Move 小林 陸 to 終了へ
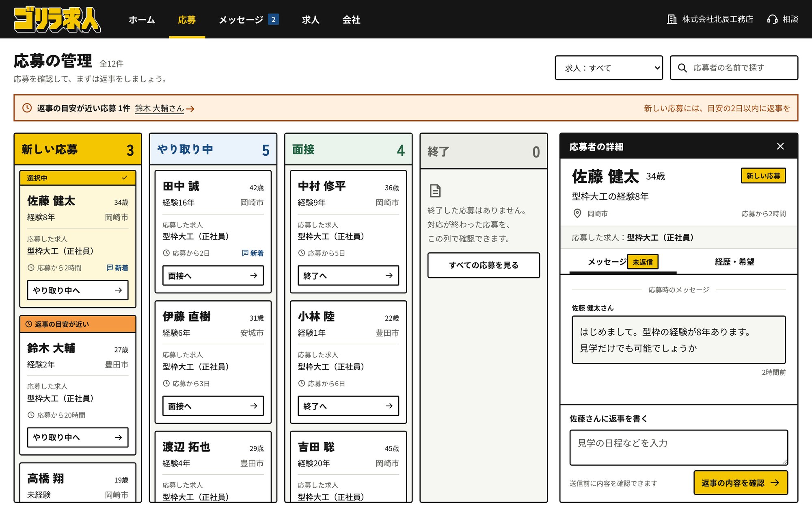This screenshot has width=812, height=508. coord(348,406)
